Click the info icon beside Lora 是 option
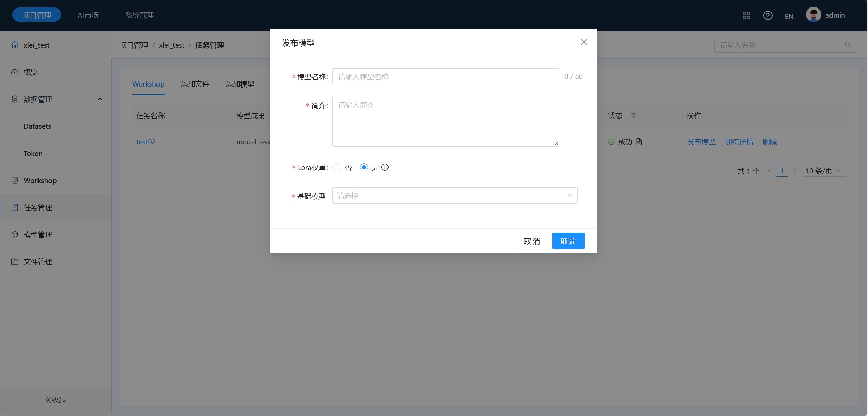This screenshot has height=416, width=868. tap(385, 167)
